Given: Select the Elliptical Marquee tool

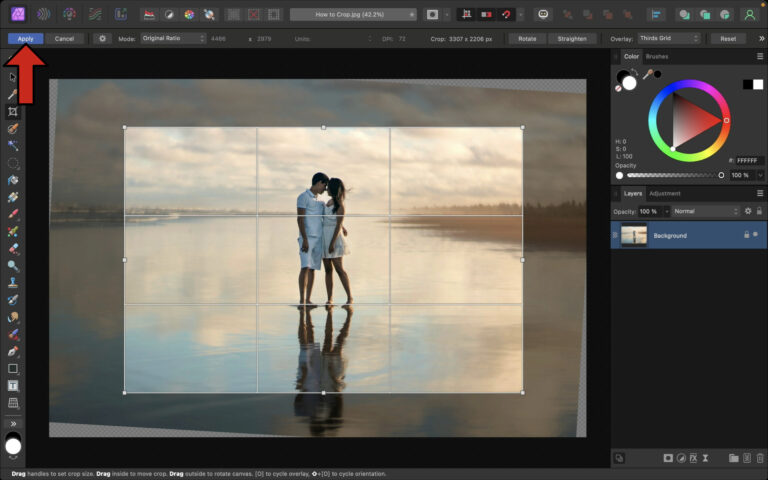Looking at the screenshot, I should [x=13, y=163].
